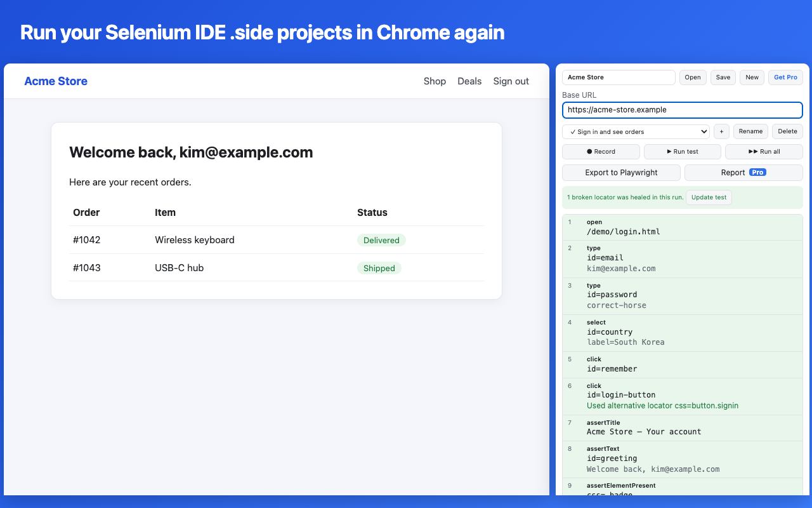Click Sign out in store nav

pos(511,81)
